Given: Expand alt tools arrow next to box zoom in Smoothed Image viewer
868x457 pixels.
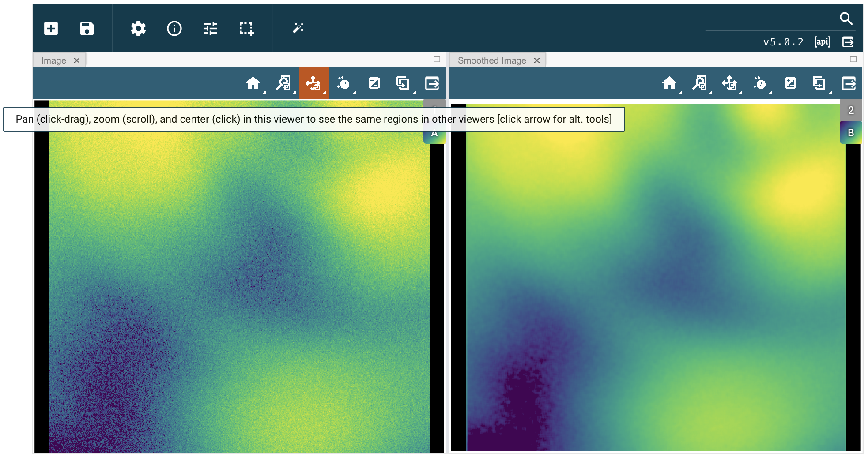Looking at the screenshot, I should click(710, 93).
